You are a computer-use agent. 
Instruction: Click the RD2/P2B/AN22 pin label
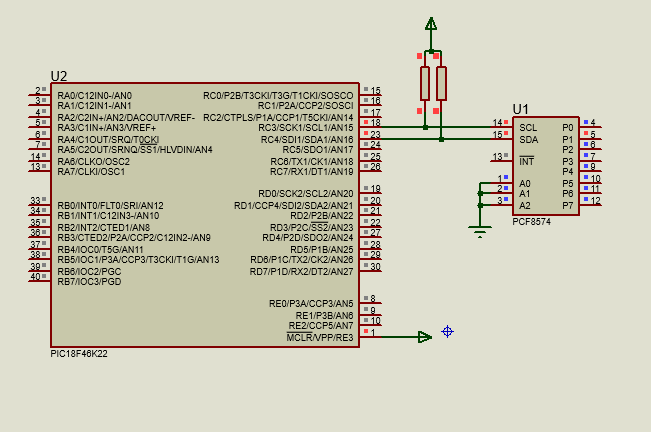click(x=322, y=216)
